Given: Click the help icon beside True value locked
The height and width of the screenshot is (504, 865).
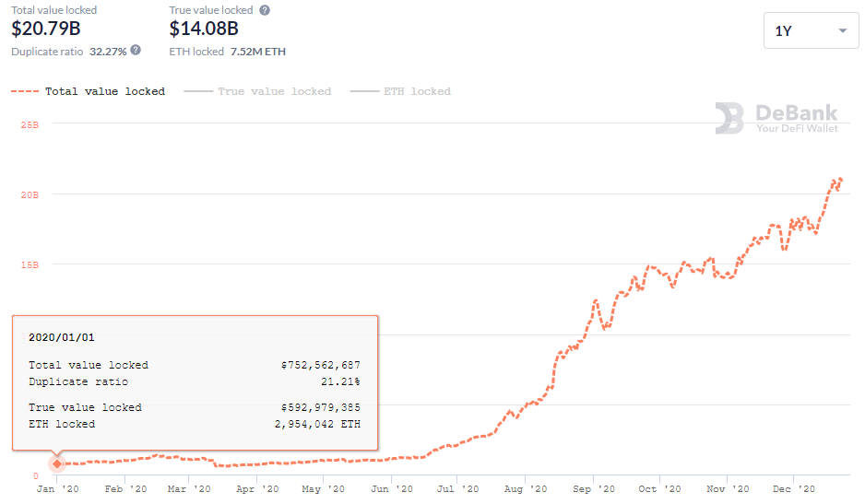Looking at the screenshot, I should [265, 10].
